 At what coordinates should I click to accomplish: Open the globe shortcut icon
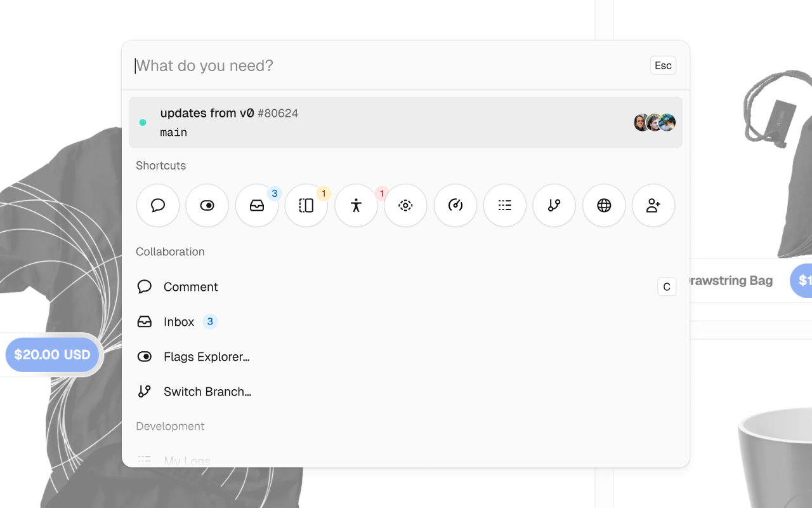pyautogui.click(x=604, y=205)
